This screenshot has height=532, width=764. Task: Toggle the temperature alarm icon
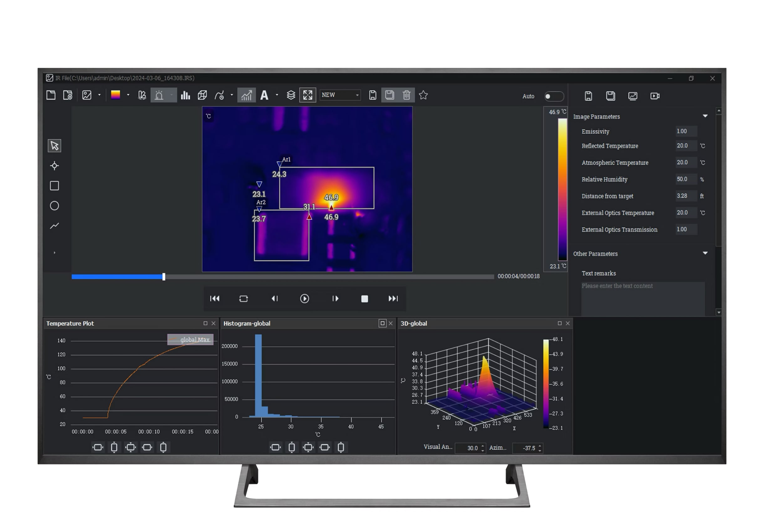[159, 95]
